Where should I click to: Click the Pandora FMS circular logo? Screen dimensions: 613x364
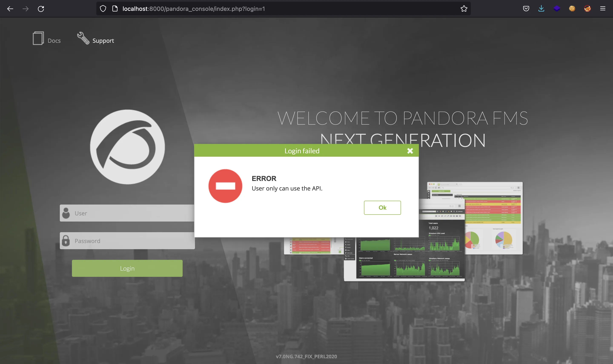[x=127, y=147]
